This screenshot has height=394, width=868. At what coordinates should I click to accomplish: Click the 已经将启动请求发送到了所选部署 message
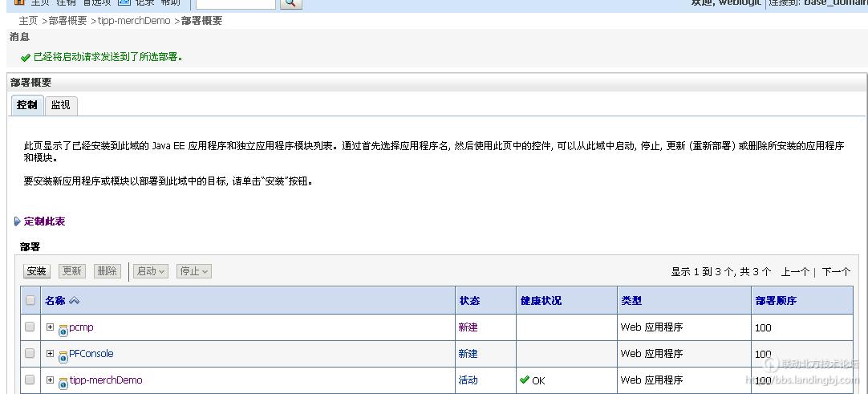tap(108, 57)
